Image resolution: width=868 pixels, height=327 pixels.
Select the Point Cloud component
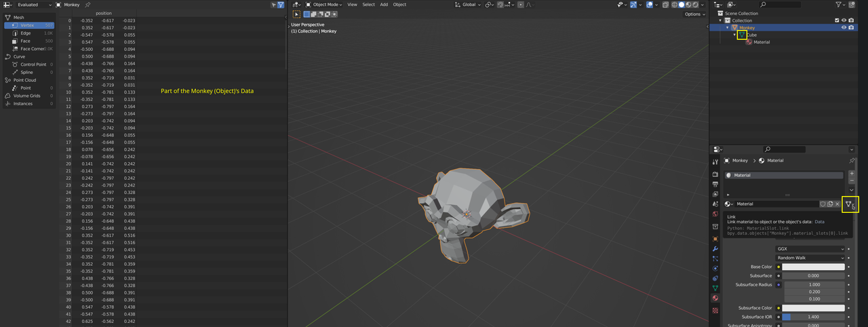(x=28, y=80)
